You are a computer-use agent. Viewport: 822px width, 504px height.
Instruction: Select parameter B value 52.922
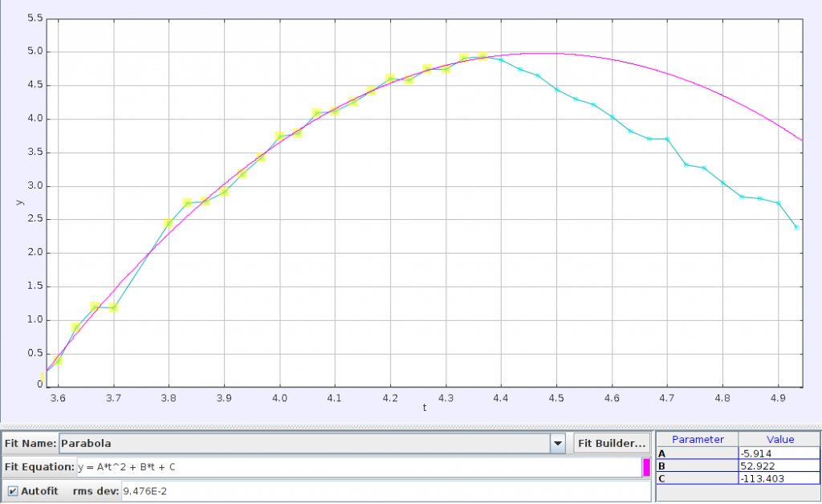coord(779,465)
